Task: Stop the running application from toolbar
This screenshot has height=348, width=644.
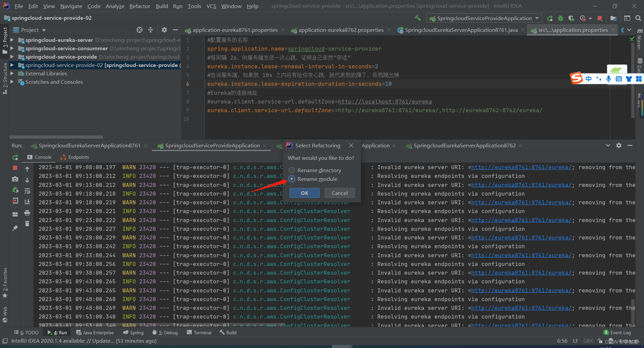Action: click(x=600, y=18)
